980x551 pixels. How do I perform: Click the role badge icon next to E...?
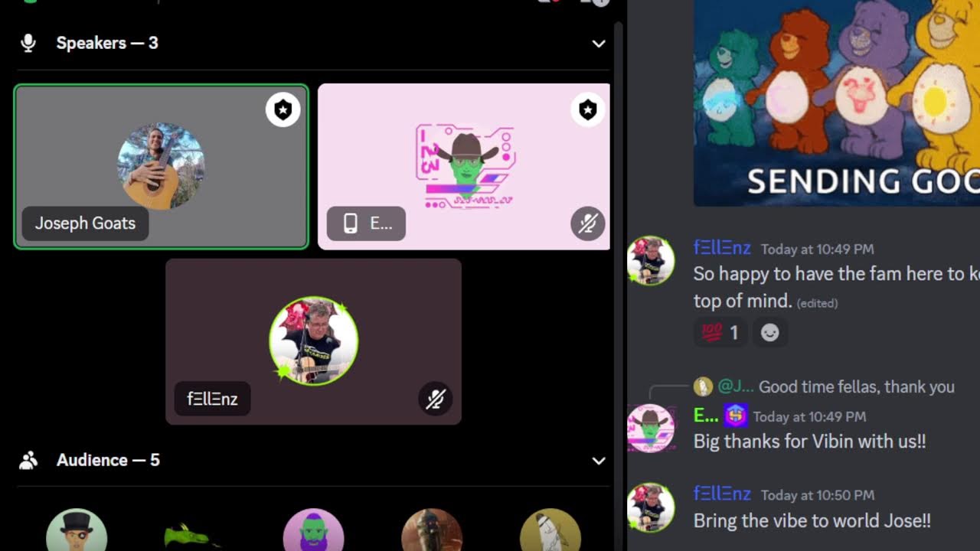tap(736, 416)
